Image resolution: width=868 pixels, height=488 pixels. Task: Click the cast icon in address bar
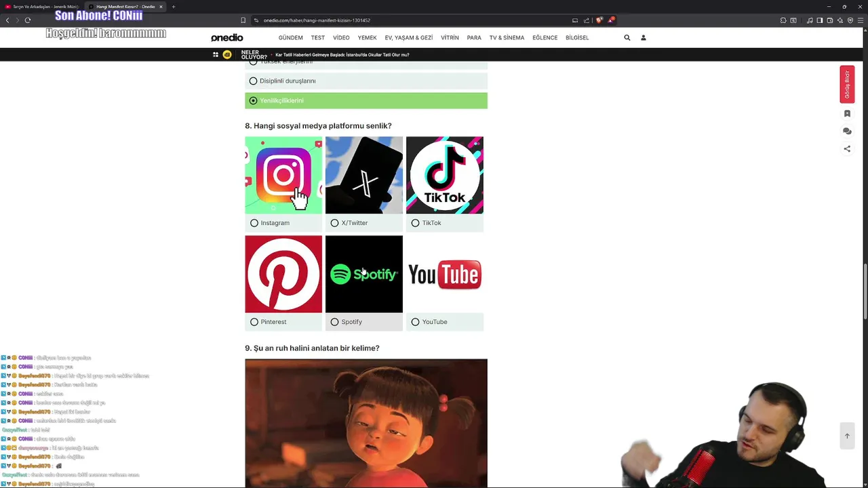coord(575,20)
